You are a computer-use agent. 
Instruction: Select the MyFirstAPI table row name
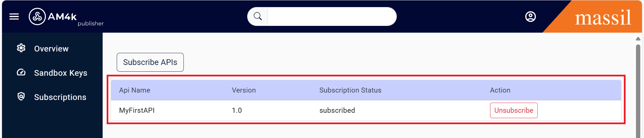(x=137, y=110)
